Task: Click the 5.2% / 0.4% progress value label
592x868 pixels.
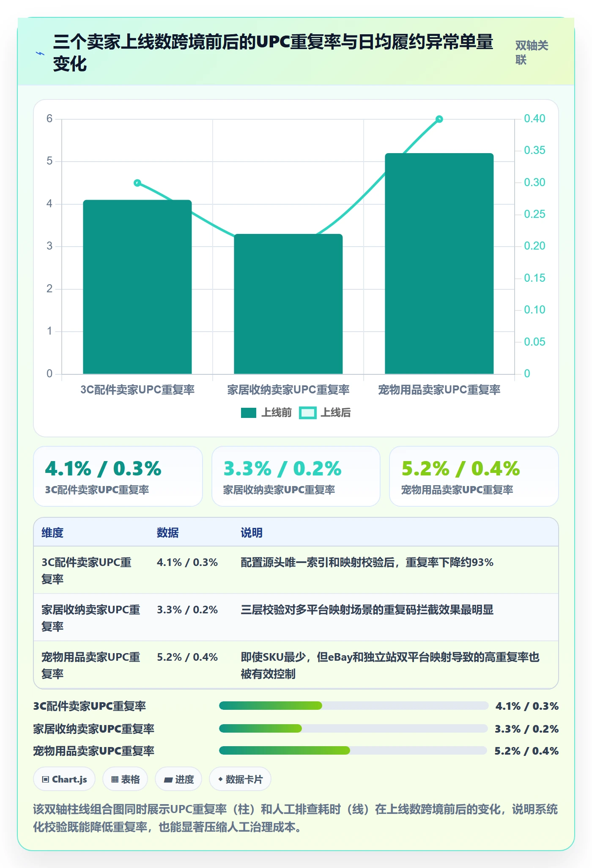Action: point(526,751)
